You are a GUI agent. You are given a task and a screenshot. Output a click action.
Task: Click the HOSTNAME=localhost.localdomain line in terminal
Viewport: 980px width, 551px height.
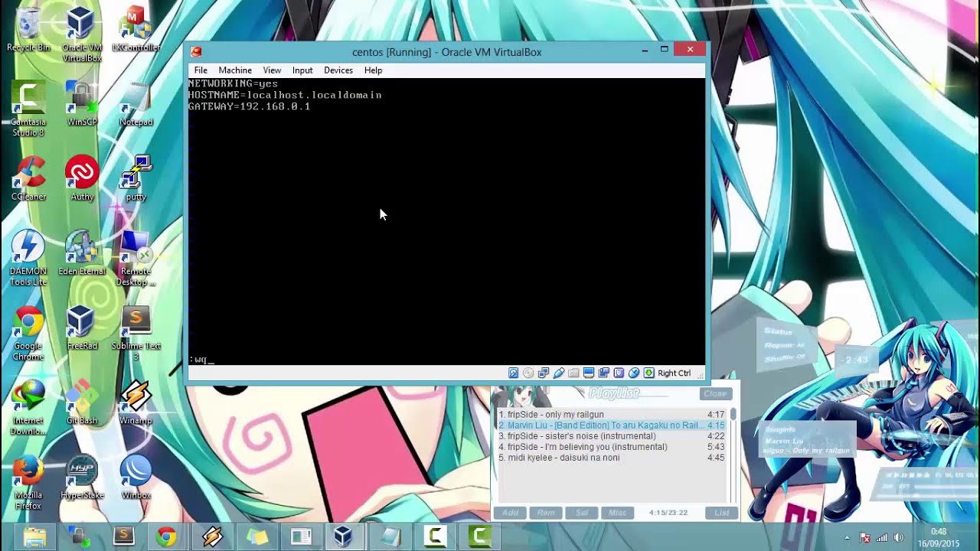(x=285, y=95)
